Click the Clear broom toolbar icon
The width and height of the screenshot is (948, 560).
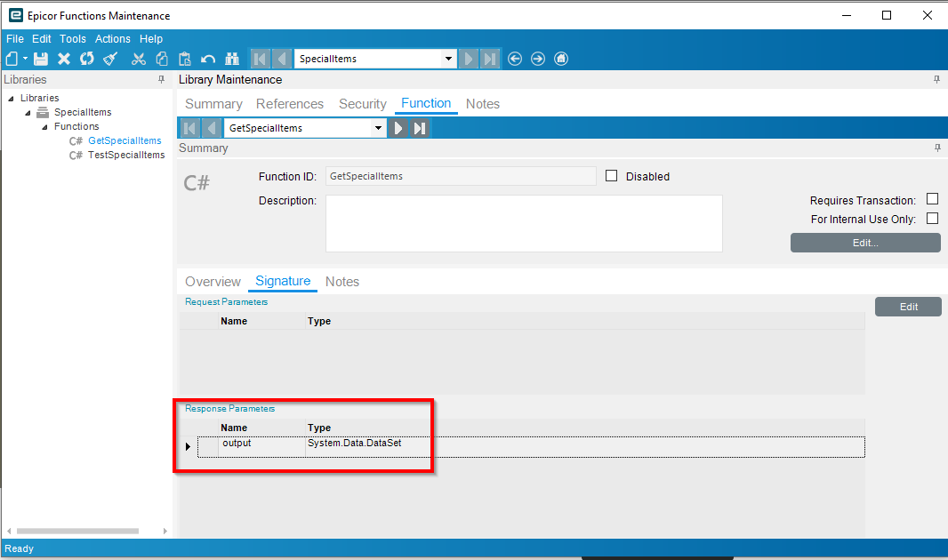point(110,59)
